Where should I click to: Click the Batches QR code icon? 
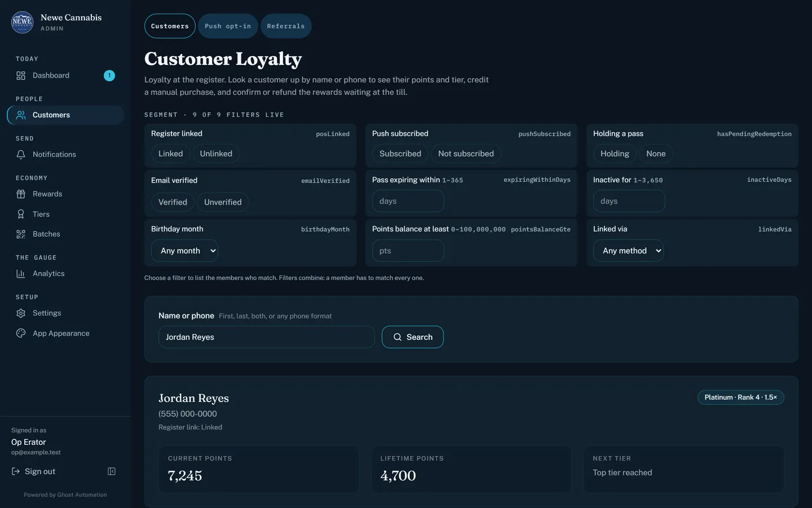(x=21, y=234)
